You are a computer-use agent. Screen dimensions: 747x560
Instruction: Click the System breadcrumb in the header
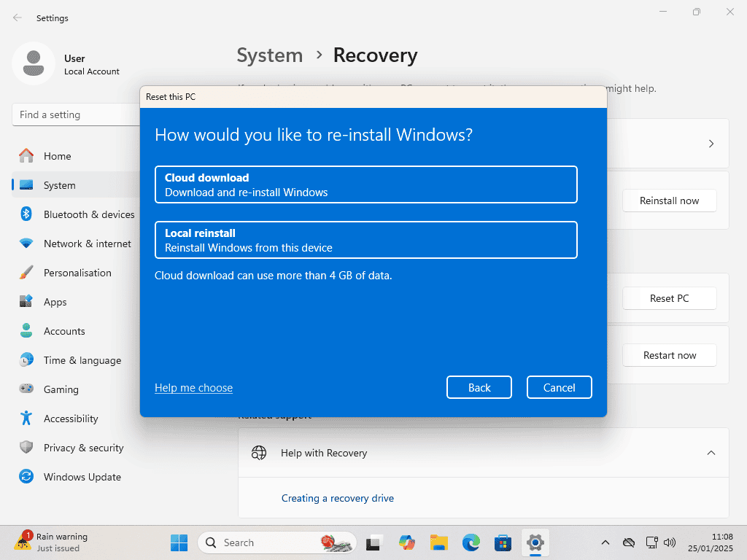click(270, 55)
